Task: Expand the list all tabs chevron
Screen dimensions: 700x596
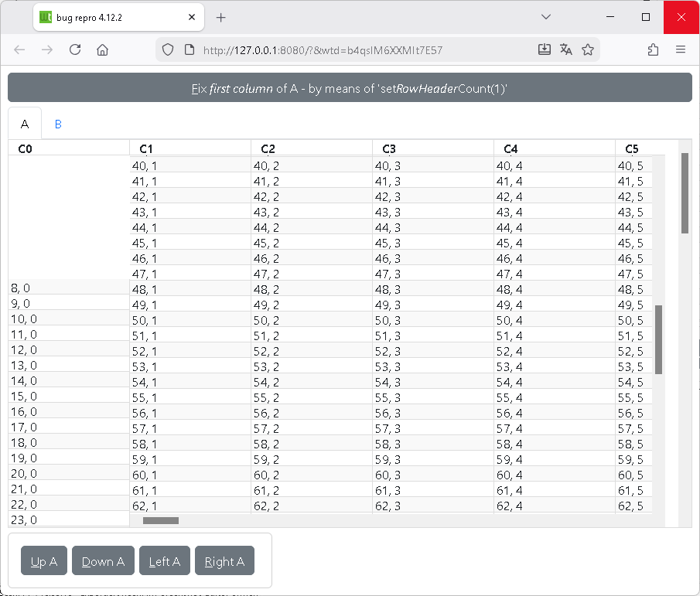Action: point(546,17)
